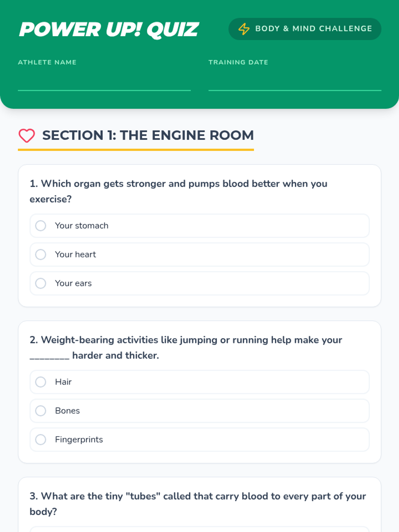The image size is (399, 532).
Task: Click the heart icon beside Section 1
Action: click(x=27, y=136)
